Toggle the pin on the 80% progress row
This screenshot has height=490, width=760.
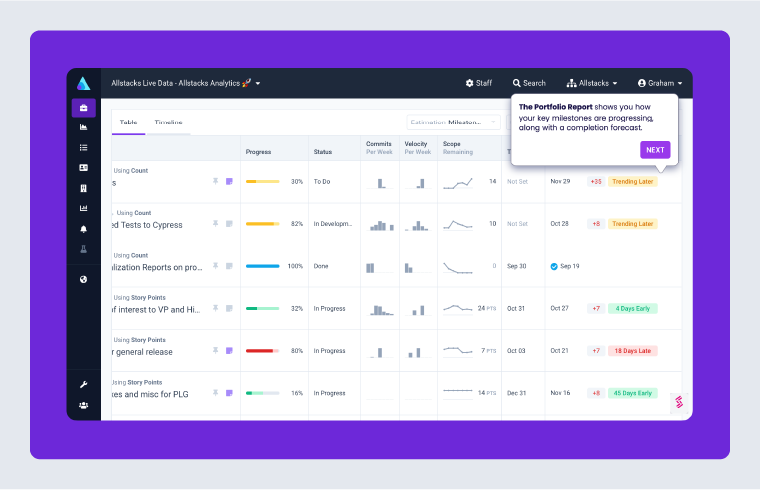pos(215,351)
